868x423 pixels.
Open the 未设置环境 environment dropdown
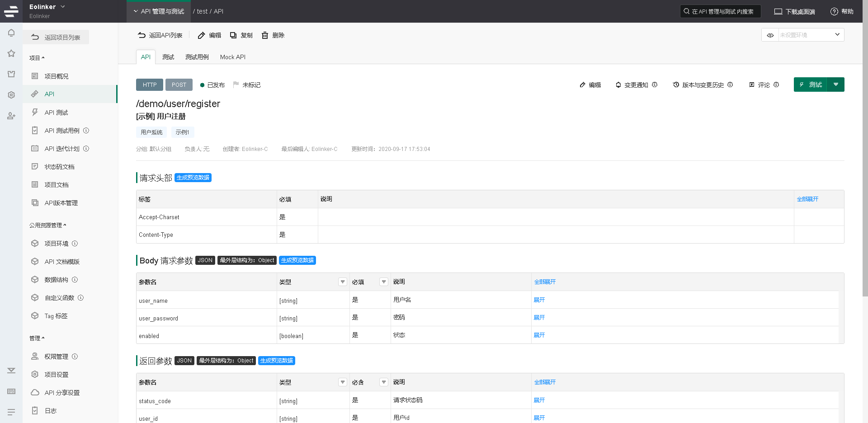click(x=811, y=35)
